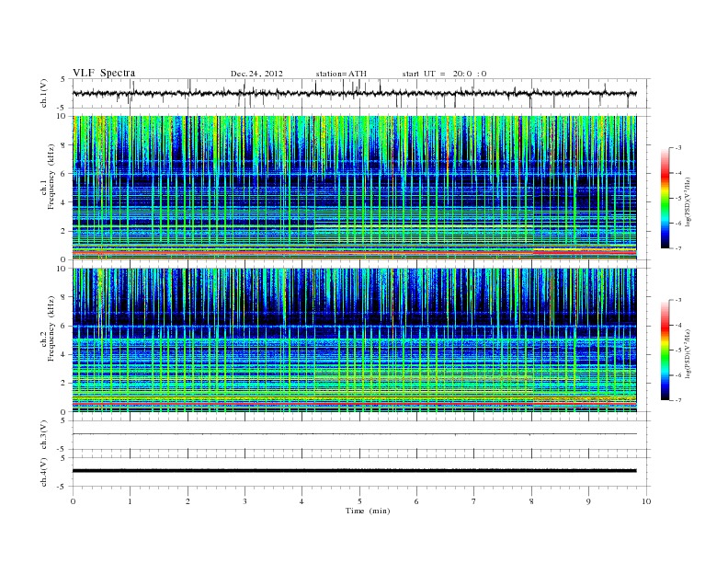Click the ch.1 spectrogram panel
Image resolution: width=728 pixels, height=563 pixels.
(354, 188)
